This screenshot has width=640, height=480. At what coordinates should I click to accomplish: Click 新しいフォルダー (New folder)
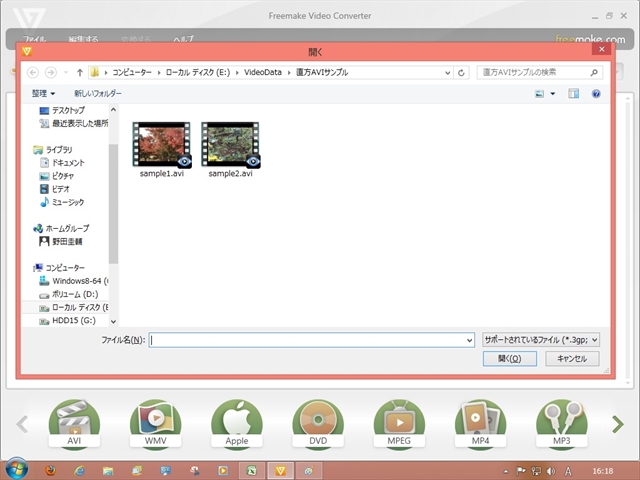click(98, 93)
